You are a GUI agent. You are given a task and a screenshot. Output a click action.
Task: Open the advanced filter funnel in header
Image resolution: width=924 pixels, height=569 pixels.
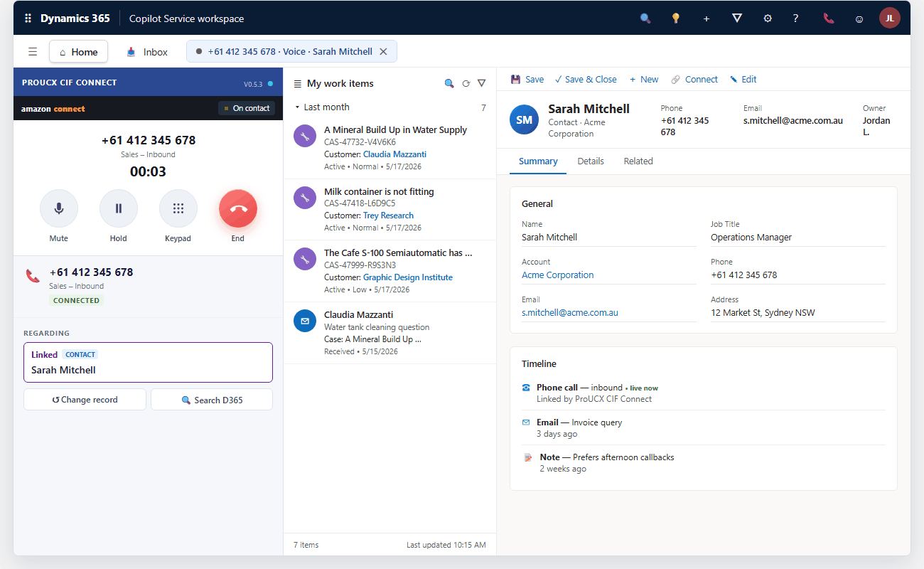pyautogui.click(x=737, y=18)
